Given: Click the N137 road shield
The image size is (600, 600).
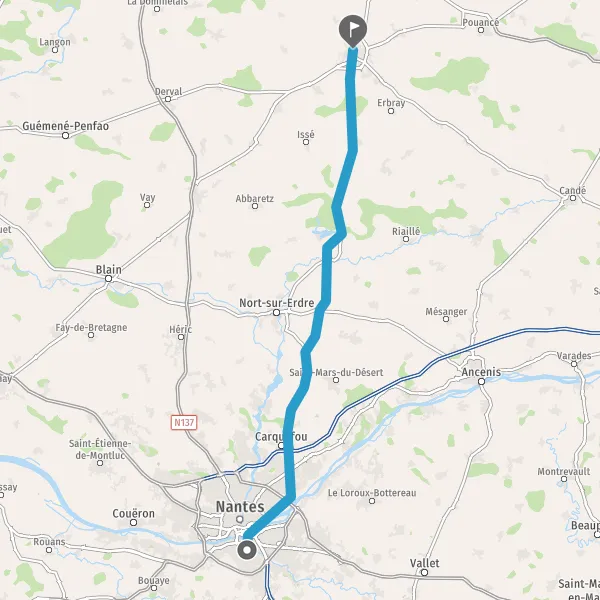Looking at the screenshot, I should 184,422.
